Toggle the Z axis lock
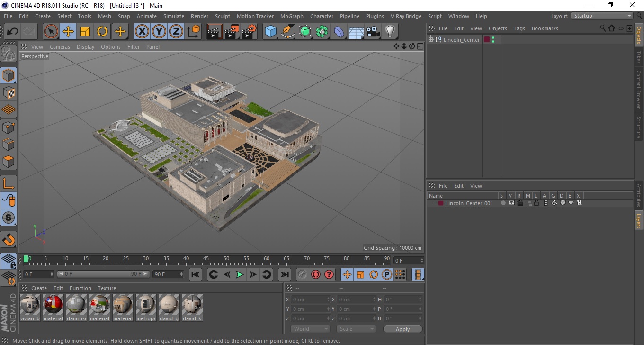Screen dimensions: 644x345 tap(176, 32)
